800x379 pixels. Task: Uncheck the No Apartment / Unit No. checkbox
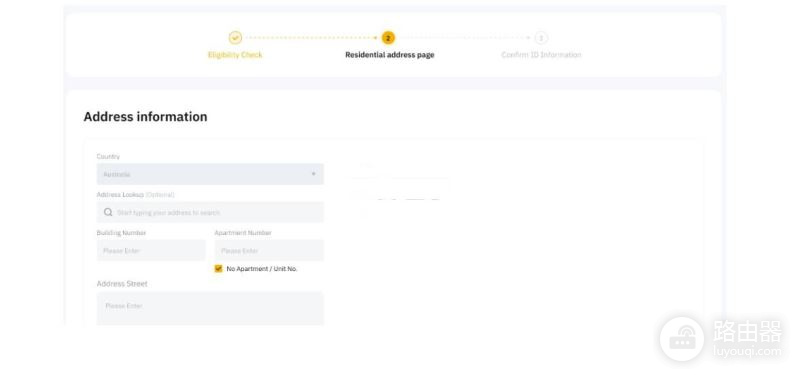point(218,269)
